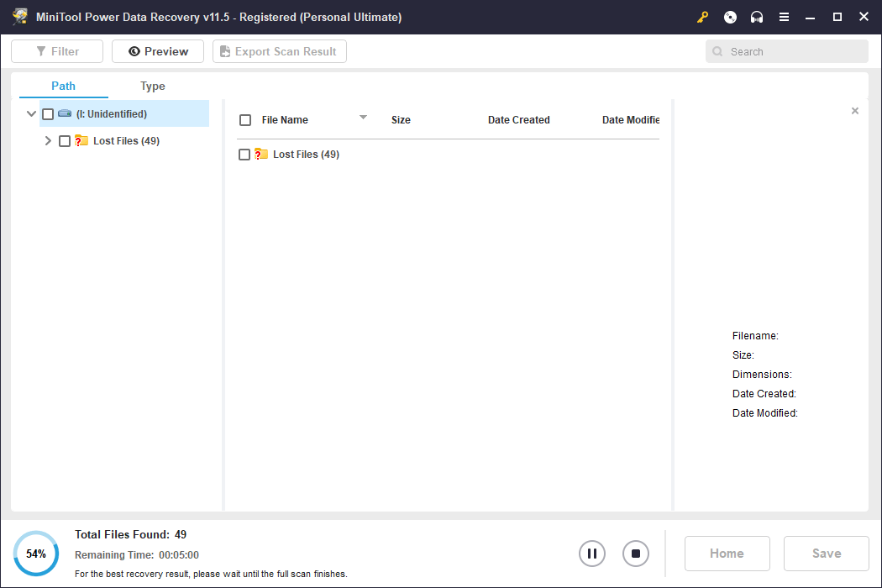Toggle the select-all File Name checkbox
The image size is (882, 588).
point(245,120)
